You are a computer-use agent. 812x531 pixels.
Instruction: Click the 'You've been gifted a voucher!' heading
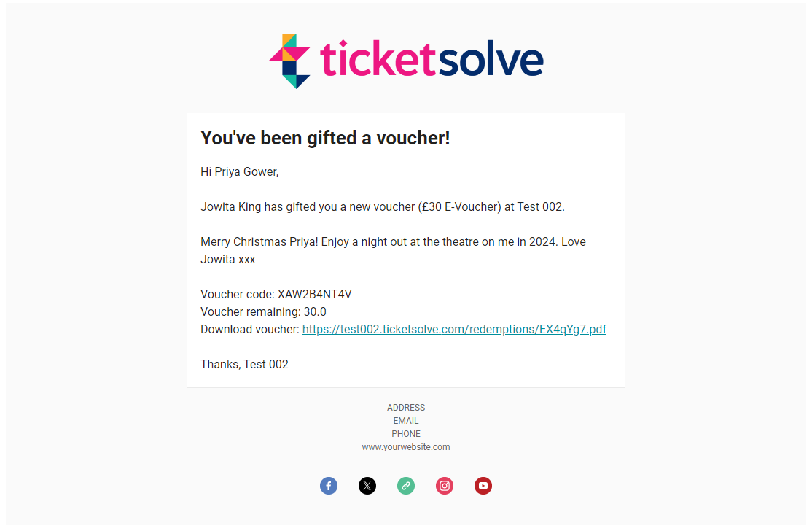point(325,138)
